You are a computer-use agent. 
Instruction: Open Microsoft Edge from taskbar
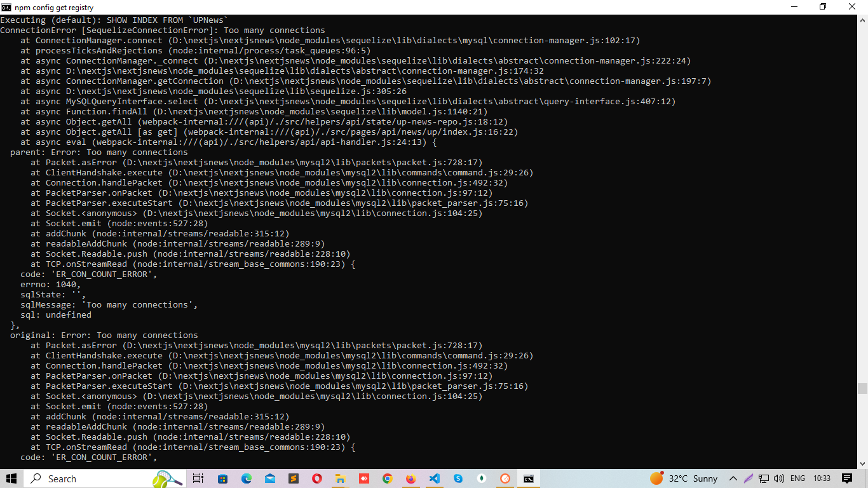tap(246, 478)
